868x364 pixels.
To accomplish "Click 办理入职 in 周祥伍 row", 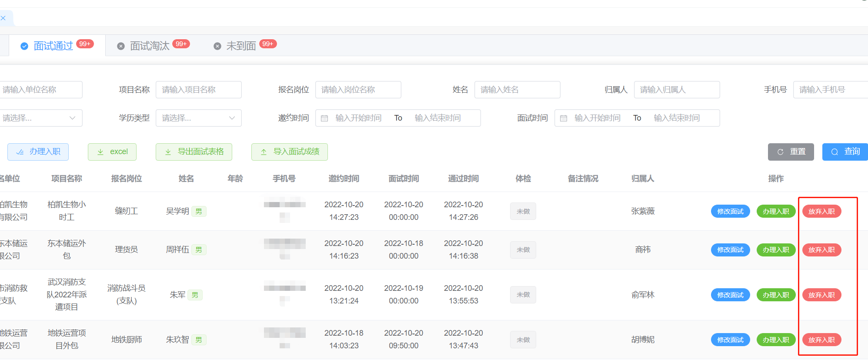I will [x=776, y=250].
